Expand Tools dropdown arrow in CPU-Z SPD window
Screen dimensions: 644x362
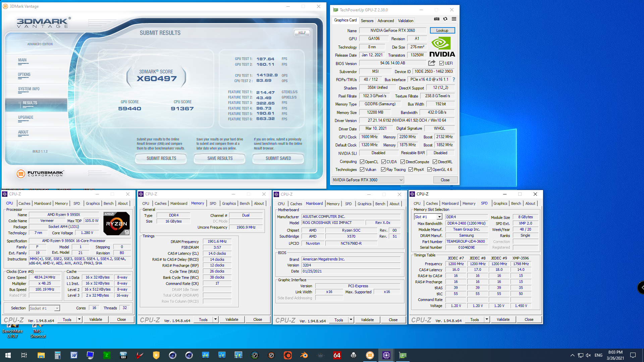click(487, 319)
